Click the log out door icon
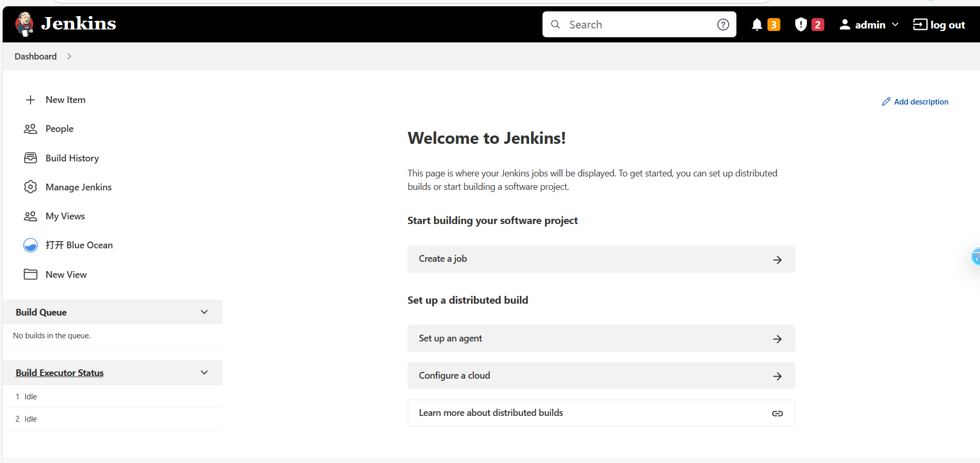The height and width of the screenshot is (463, 980). coord(920,24)
